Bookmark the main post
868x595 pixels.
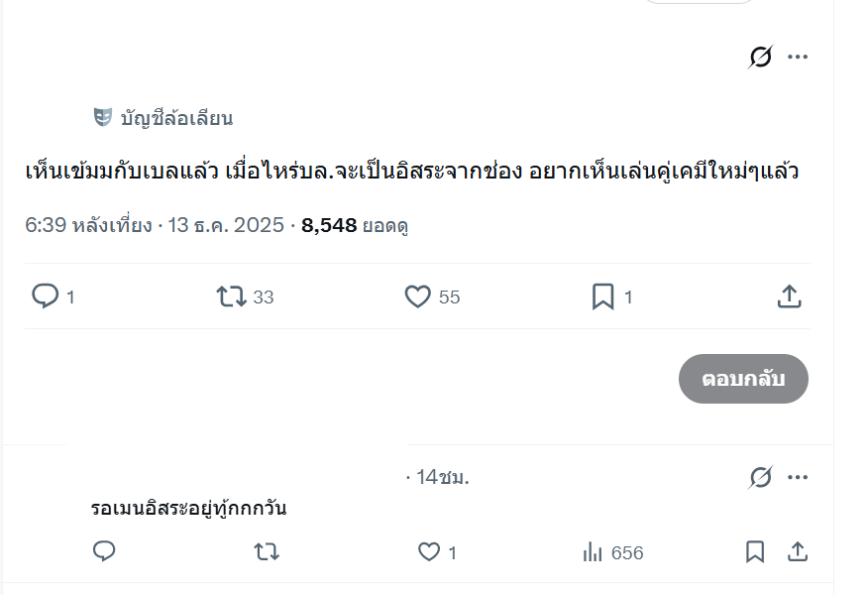(602, 297)
